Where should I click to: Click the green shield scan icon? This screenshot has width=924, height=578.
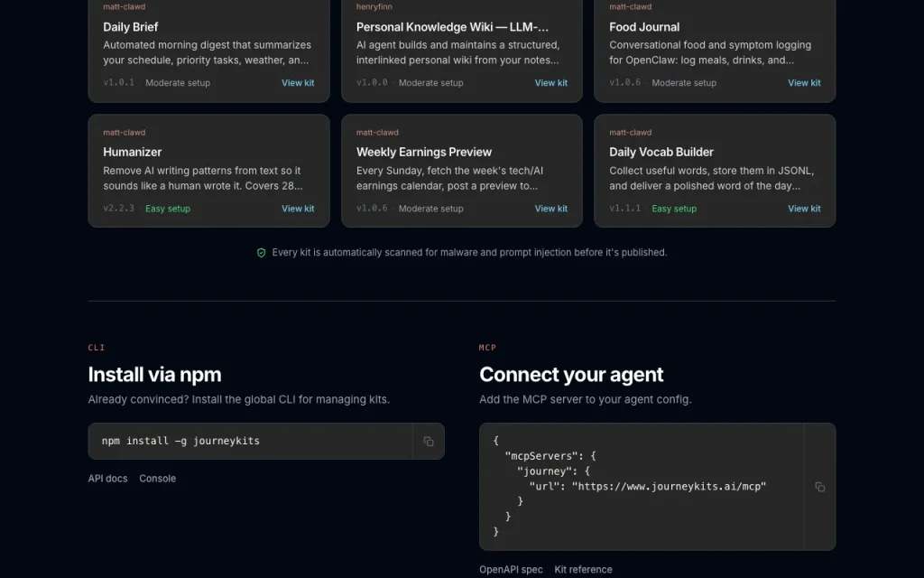[261, 253]
